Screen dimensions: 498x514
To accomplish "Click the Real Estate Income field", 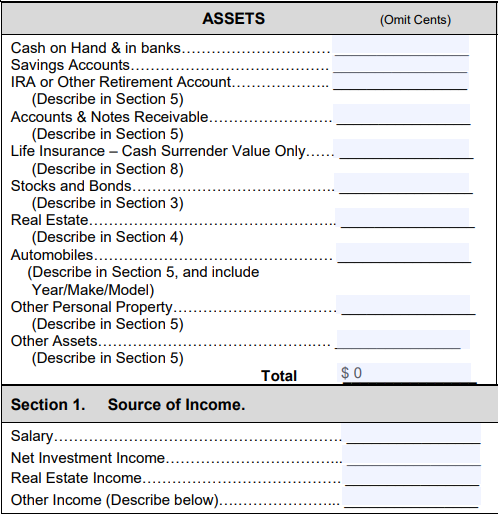I will tap(411, 476).
